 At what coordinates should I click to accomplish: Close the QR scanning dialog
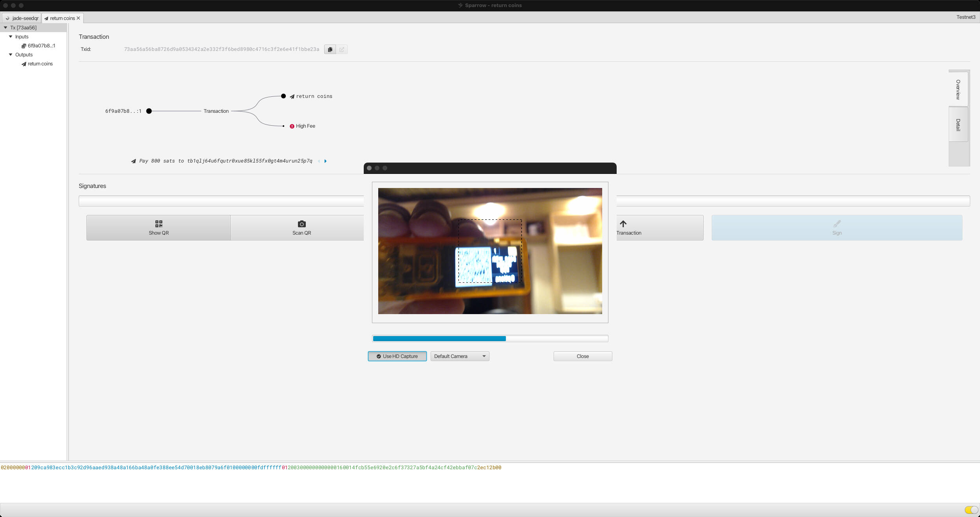point(583,356)
